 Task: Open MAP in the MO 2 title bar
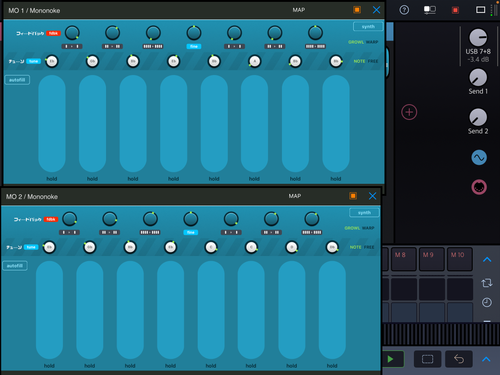tap(295, 196)
